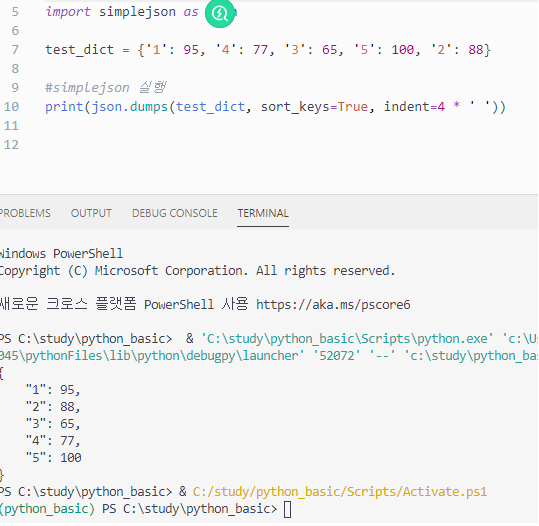Activate the TERMINAL tab
Image resolution: width=539 pixels, height=526 pixels.
[x=263, y=213]
